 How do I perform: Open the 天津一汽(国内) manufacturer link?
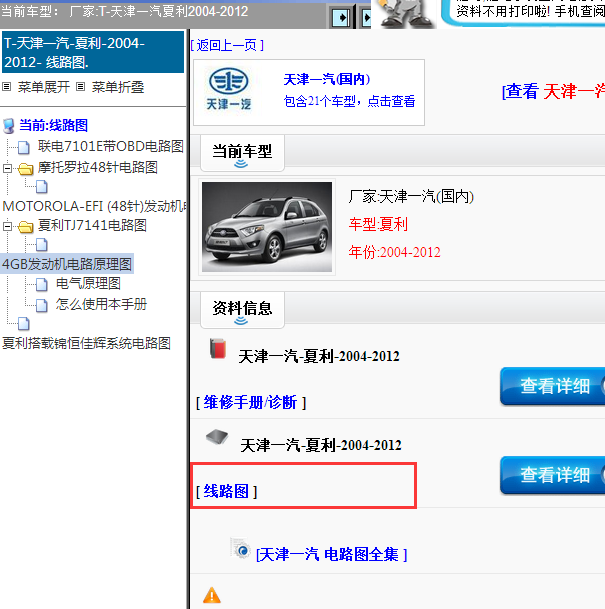click(x=327, y=79)
